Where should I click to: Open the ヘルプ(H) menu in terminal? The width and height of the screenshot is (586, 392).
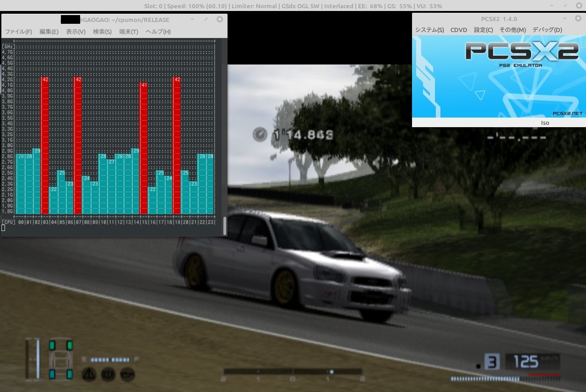pyautogui.click(x=158, y=32)
